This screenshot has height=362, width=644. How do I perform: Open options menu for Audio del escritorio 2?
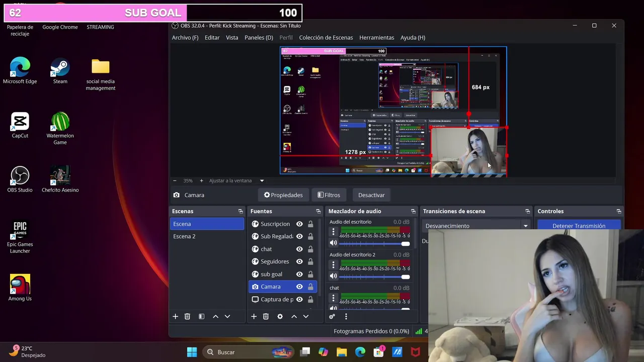click(333, 265)
